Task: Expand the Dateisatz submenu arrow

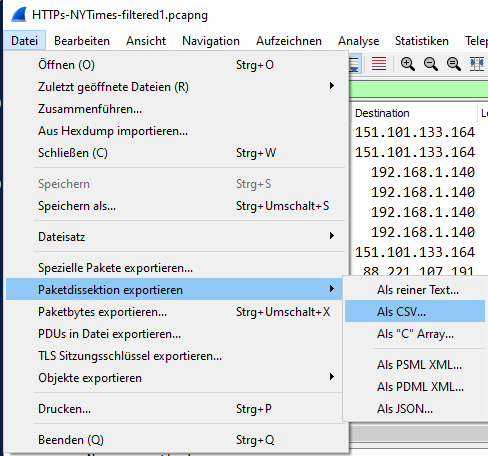Action: click(x=332, y=236)
